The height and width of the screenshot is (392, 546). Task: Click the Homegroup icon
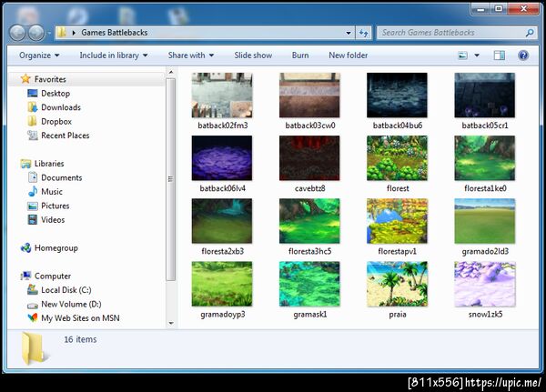click(25, 248)
